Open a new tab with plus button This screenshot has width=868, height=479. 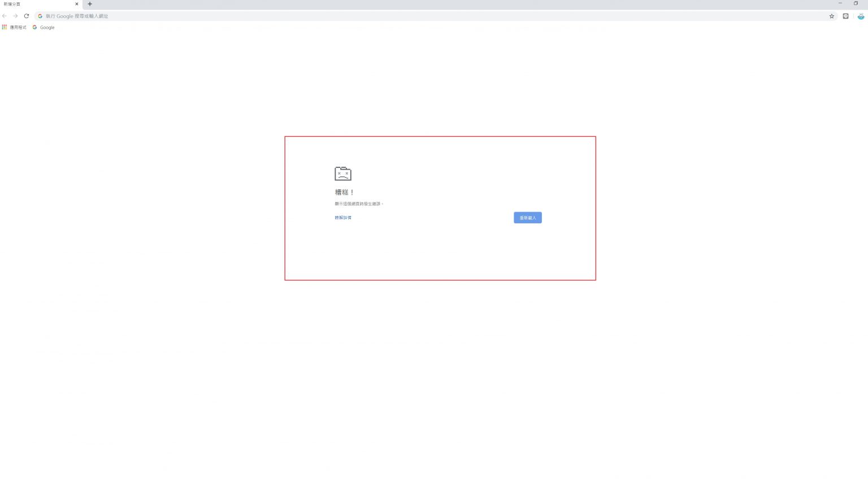pos(90,4)
